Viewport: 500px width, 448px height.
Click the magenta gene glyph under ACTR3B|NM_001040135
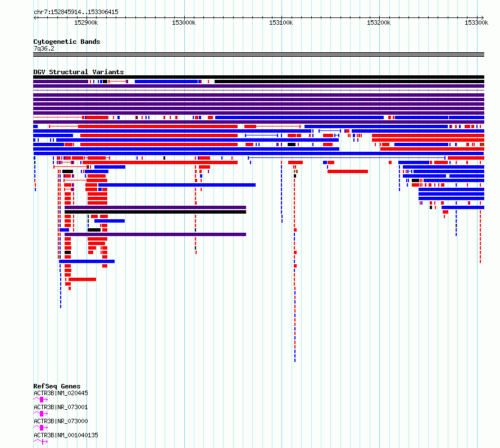click(x=40, y=442)
